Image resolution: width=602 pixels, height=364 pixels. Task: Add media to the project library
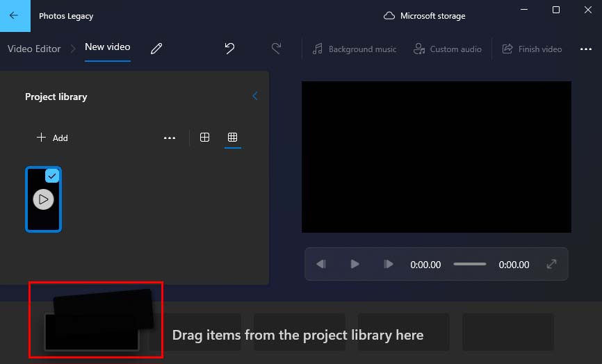click(x=52, y=138)
